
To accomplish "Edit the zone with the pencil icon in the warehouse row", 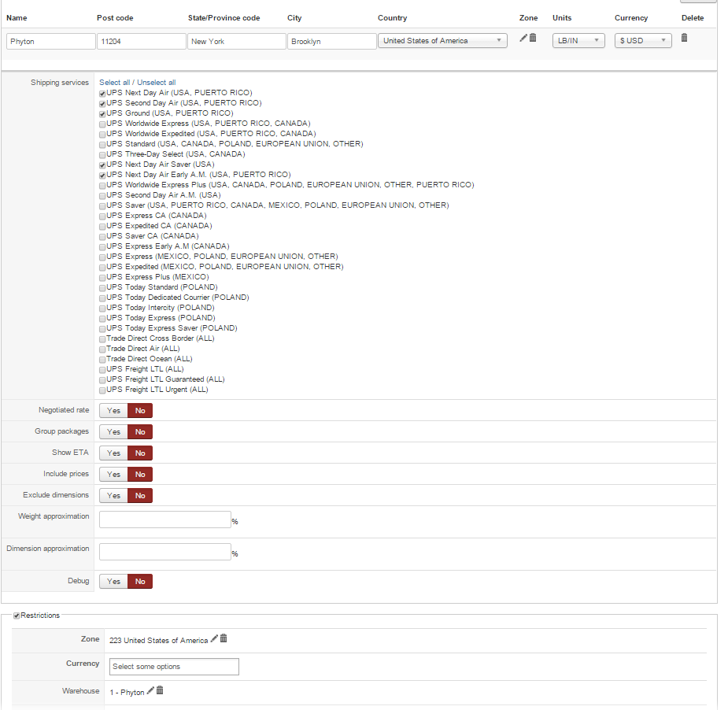I will [x=523, y=38].
